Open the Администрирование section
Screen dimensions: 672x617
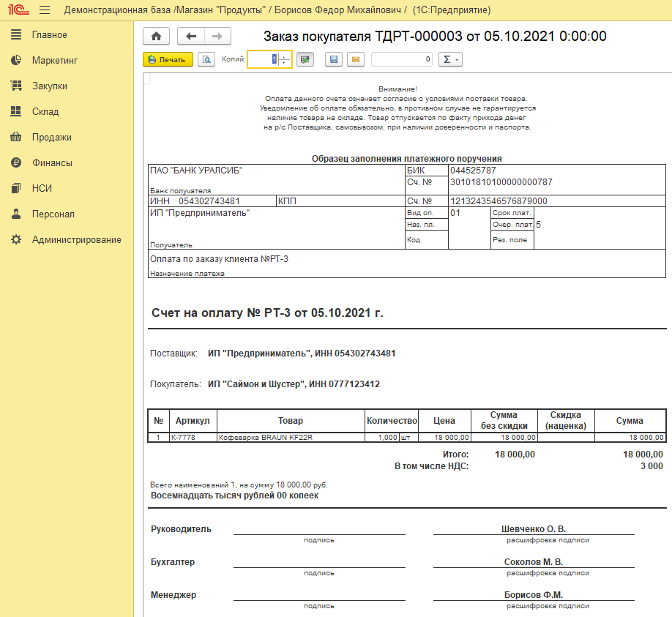coord(76,240)
